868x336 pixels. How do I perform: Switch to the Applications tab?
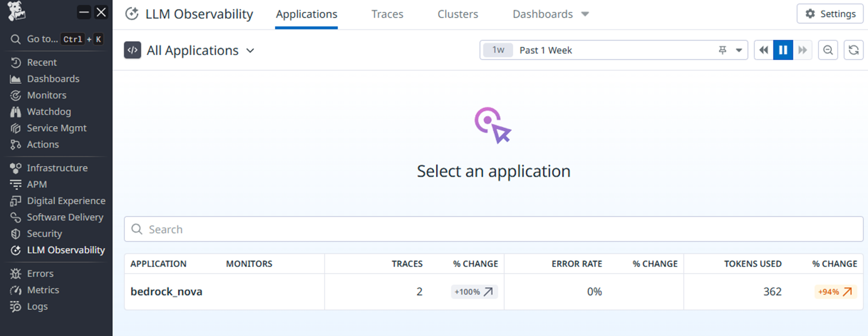coord(306,14)
